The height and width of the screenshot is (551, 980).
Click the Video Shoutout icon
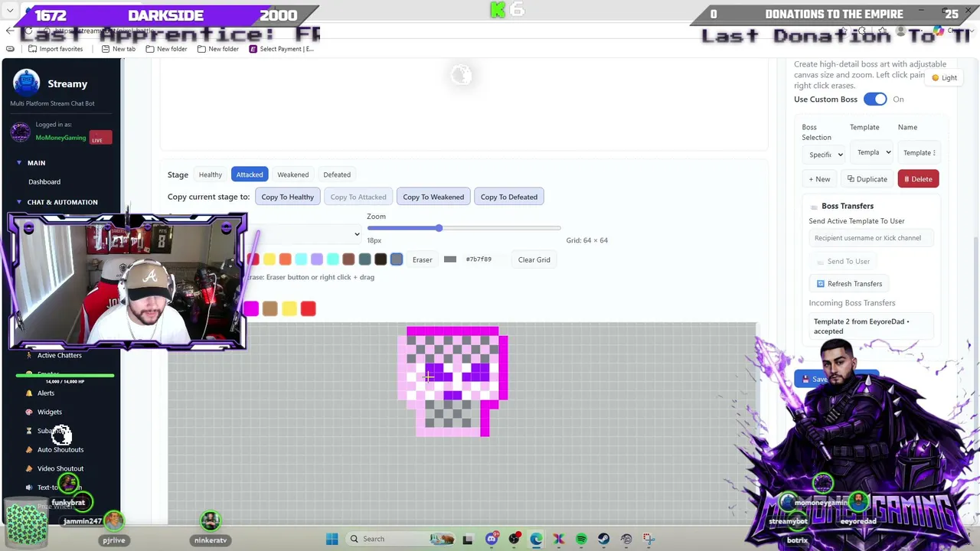[29, 468]
